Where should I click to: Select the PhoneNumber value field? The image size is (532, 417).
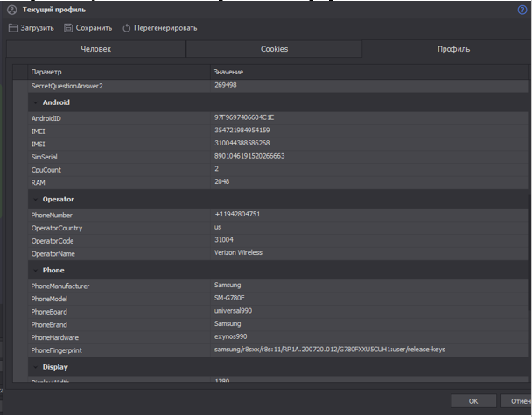tap(238, 215)
